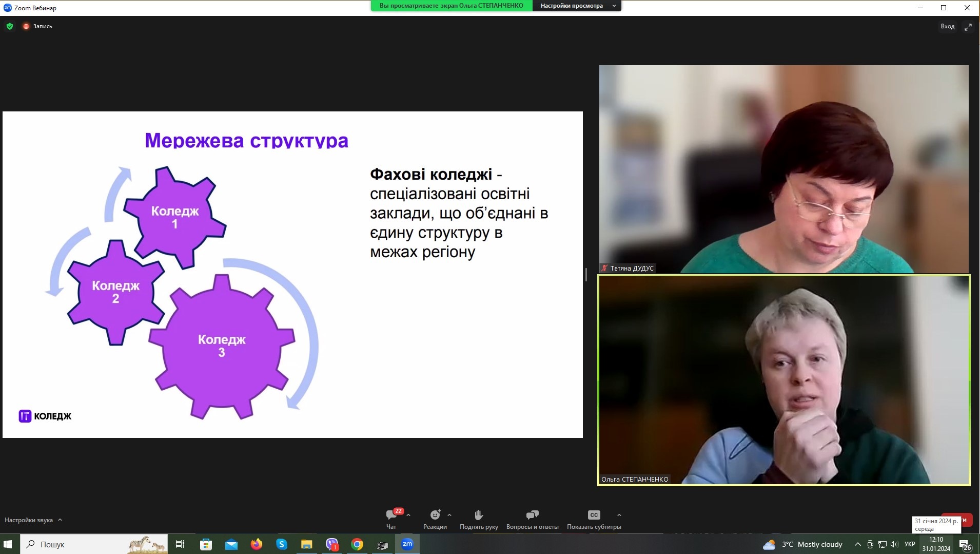The image size is (980, 554).
Task: Expand Настройки звука chevron
Action: [60, 520]
